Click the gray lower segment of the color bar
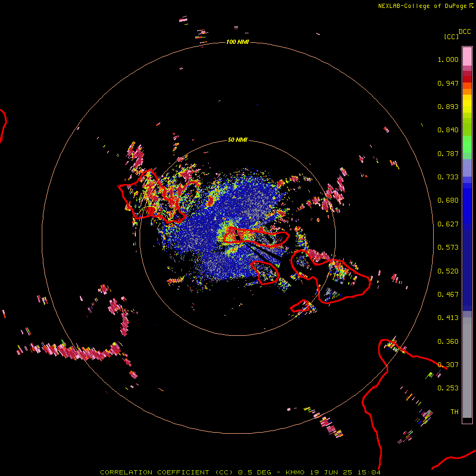476x476 pixels. click(467, 368)
